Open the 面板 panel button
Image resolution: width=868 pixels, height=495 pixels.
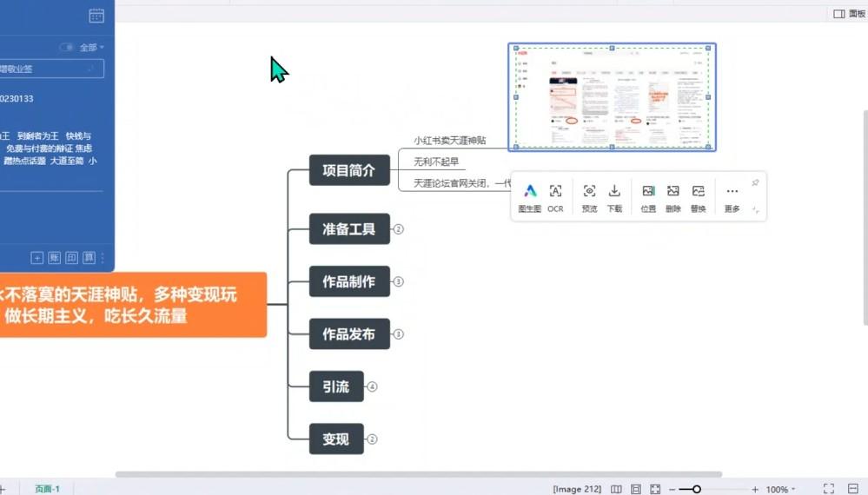tap(849, 14)
